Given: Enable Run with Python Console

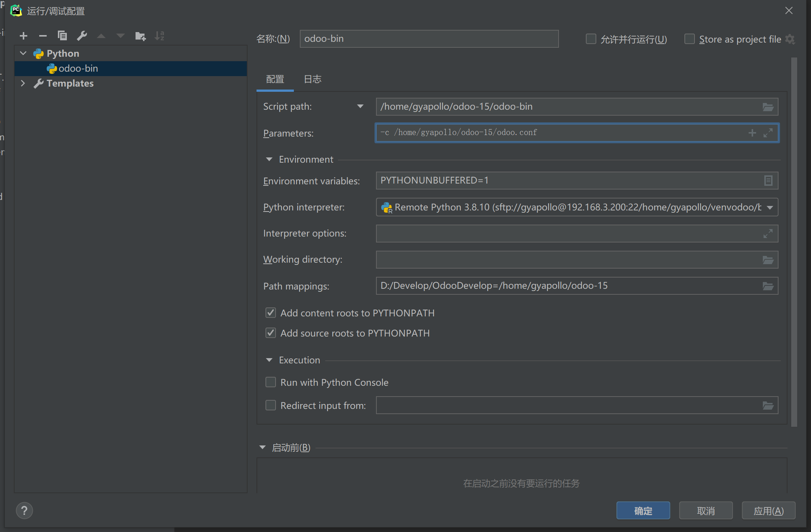Looking at the screenshot, I should pyautogui.click(x=271, y=382).
